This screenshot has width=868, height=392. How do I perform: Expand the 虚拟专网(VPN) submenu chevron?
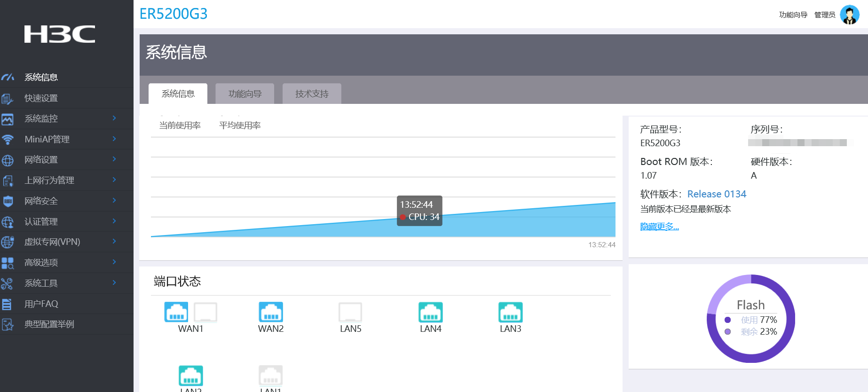tap(114, 241)
